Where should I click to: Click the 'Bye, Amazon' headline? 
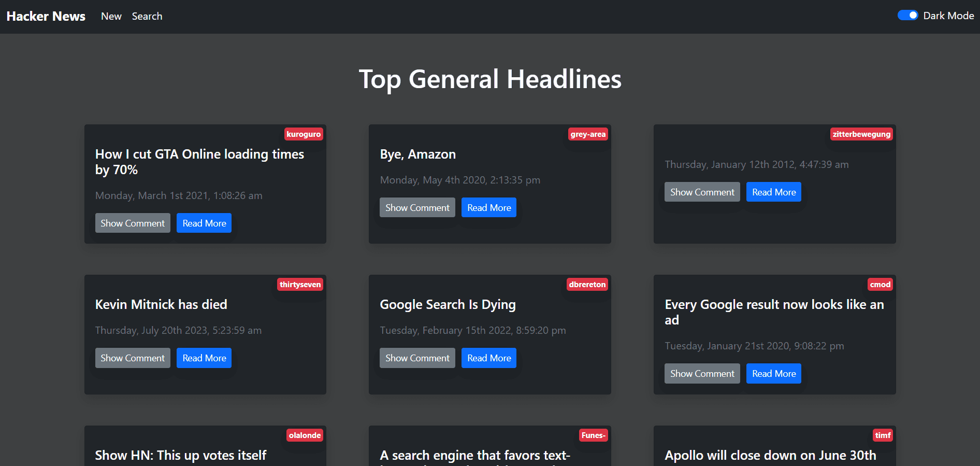(x=417, y=154)
